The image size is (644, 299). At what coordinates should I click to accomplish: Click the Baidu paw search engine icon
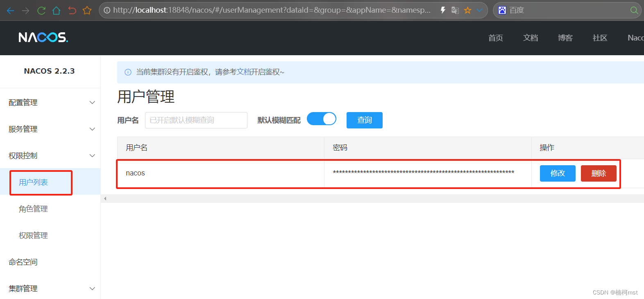[x=502, y=10]
